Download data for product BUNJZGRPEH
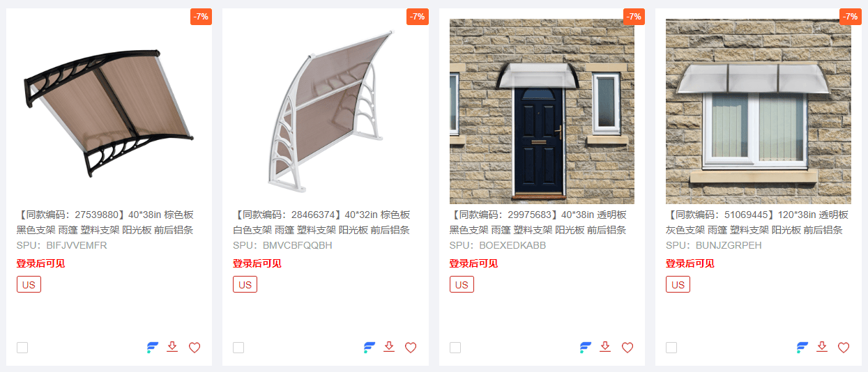 click(x=822, y=347)
